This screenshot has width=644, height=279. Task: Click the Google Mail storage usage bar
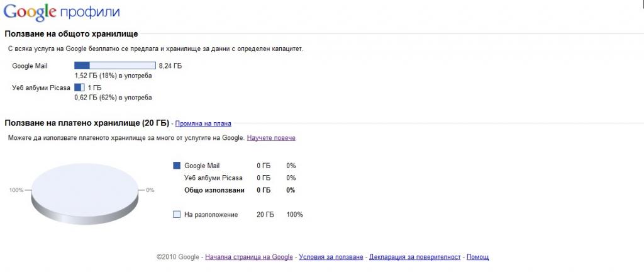point(114,65)
